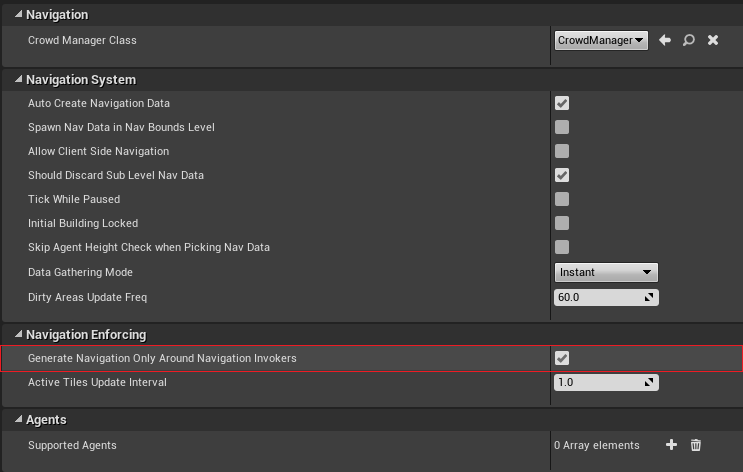Select the Crowd Manager Class label
The height and width of the screenshot is (472, 743).
coord(82,40)
